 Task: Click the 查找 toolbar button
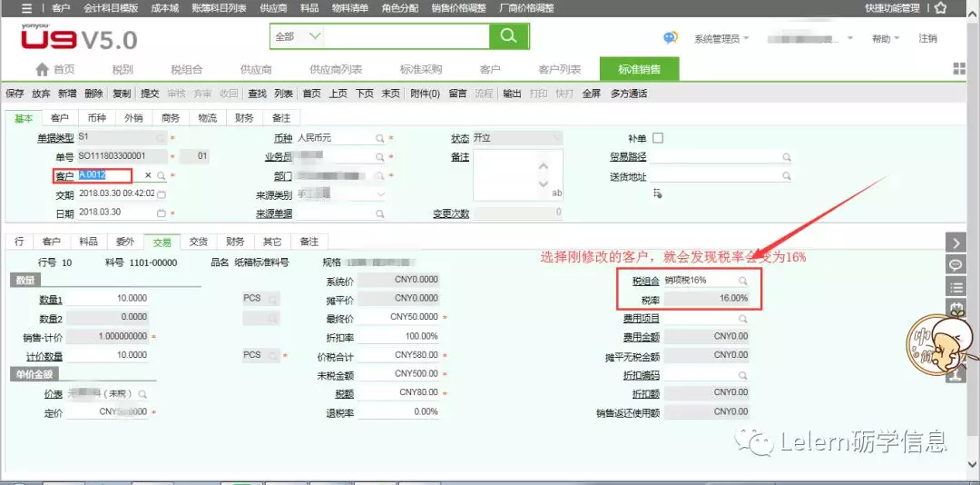click(257, 94)
